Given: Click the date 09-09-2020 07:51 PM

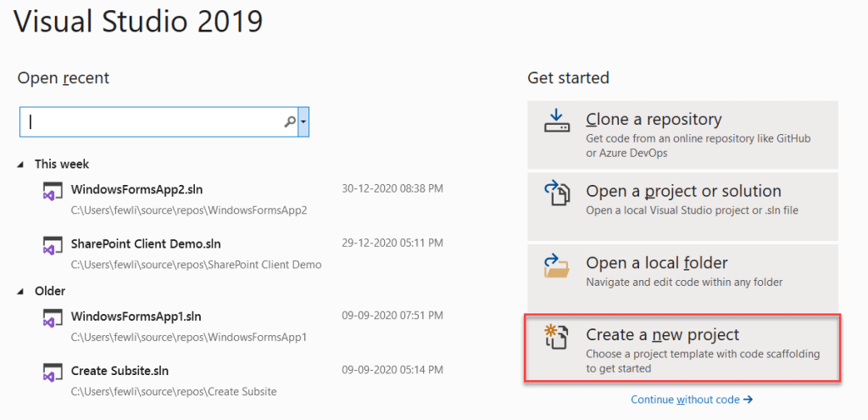Looking at the screenshot, I should coord(392,316).
